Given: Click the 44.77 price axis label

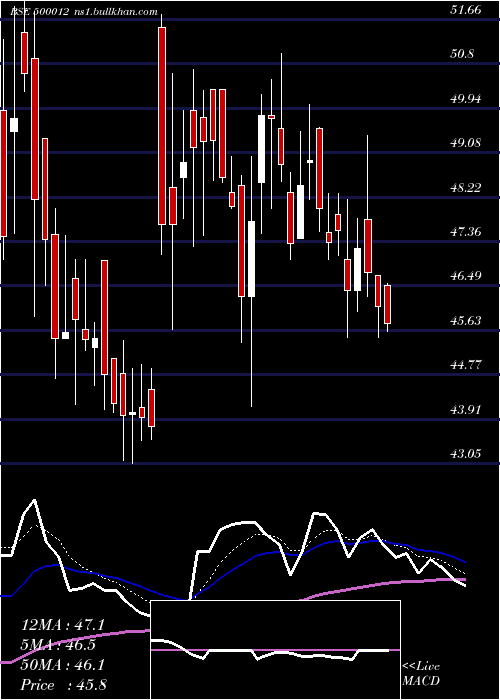Looking at the screenshot, I should click(x=466, y=365).
